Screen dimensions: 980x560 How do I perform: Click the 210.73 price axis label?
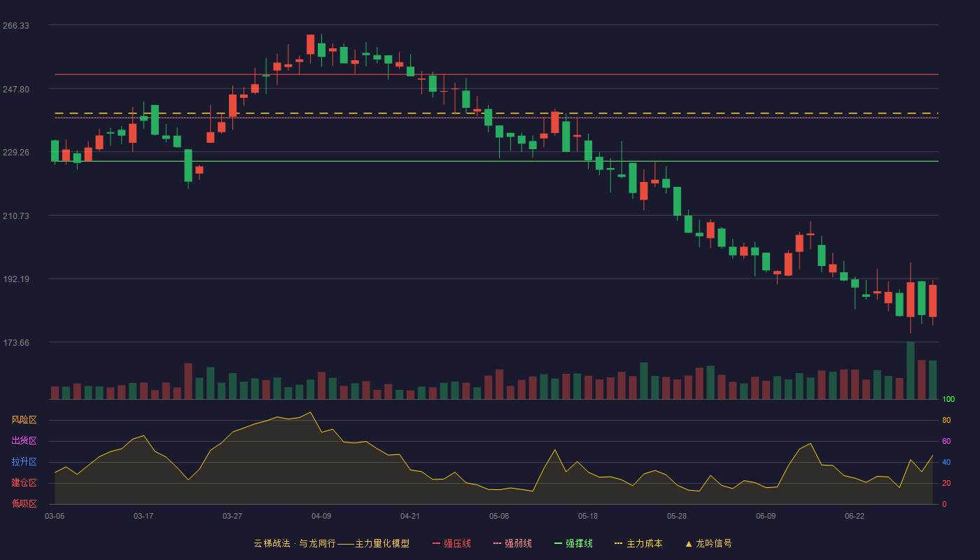tap(16, 216)
